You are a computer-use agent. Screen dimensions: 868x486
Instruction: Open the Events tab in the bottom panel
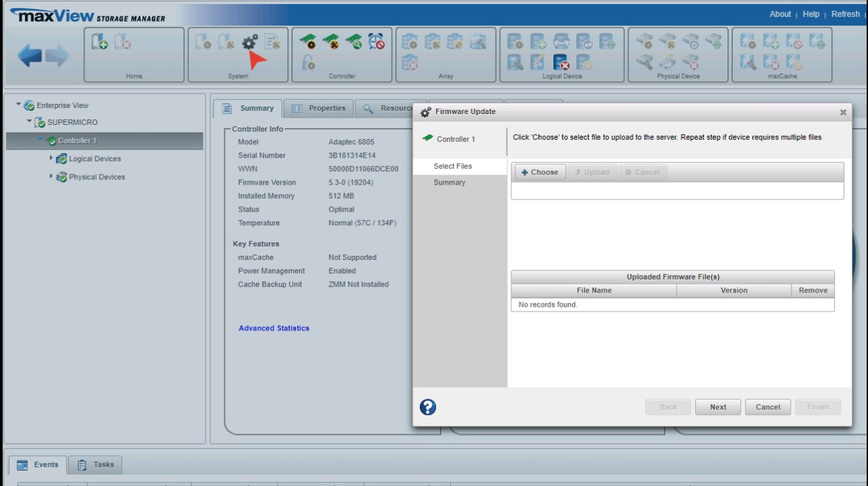[38, 465]
